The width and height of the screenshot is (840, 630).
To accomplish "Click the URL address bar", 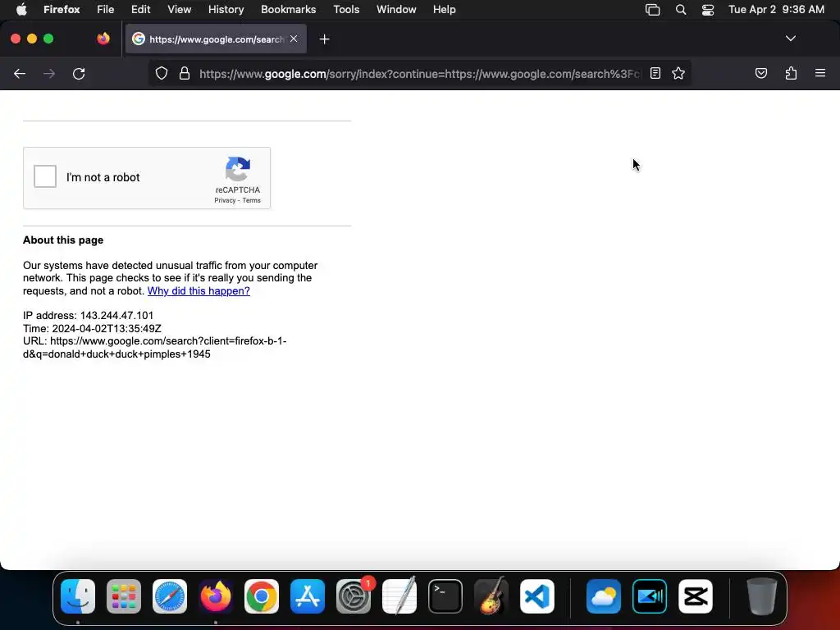I will pos(419,73).
